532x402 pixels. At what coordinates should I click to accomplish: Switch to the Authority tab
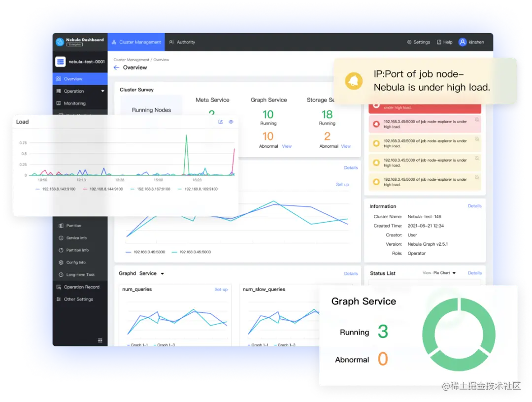pyautogui.click(x=182, y=42)
